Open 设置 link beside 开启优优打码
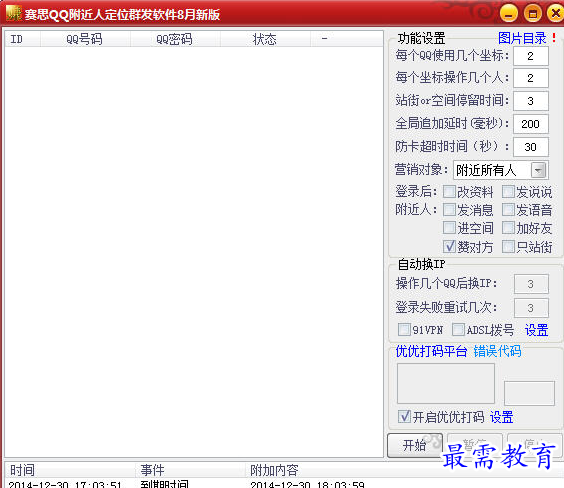564x488 pixels. [x=501, y=417]
